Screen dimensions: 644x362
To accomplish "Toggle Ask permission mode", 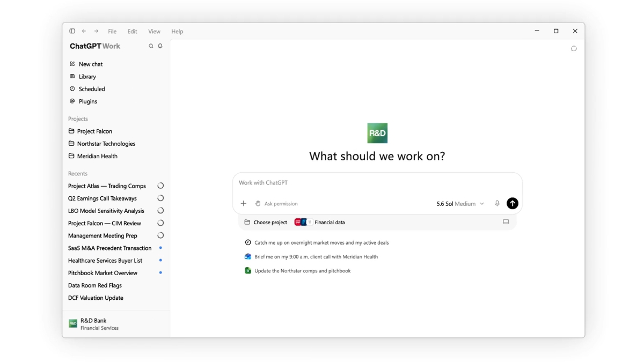I will tap(276, 204).
